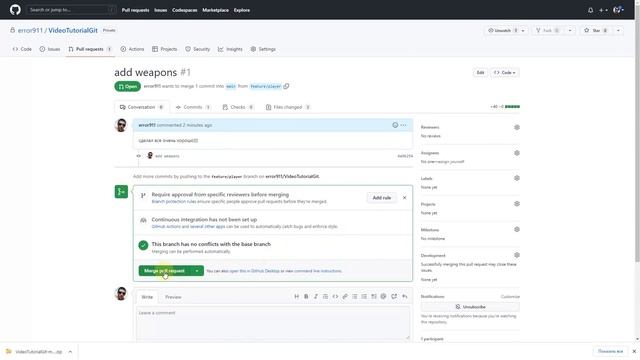Add a bulleted list in comment toolbar
640x360 pixels.
coord(355,296)
